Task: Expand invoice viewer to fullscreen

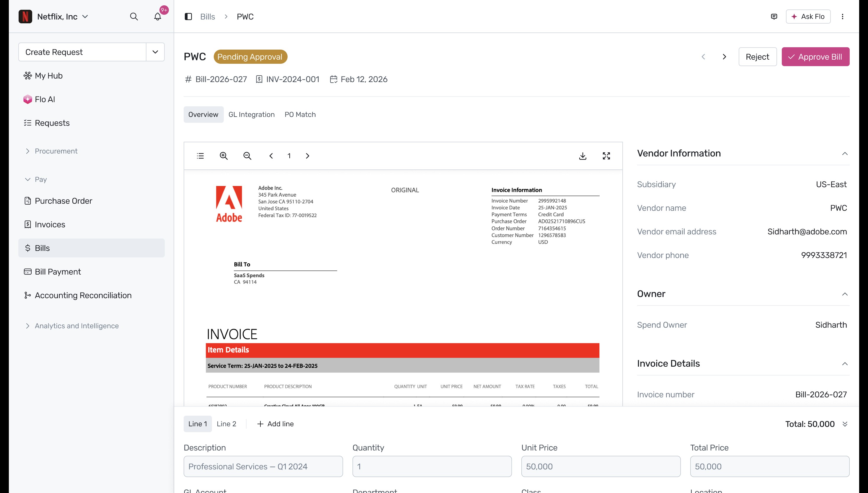Action: (606, 156)
